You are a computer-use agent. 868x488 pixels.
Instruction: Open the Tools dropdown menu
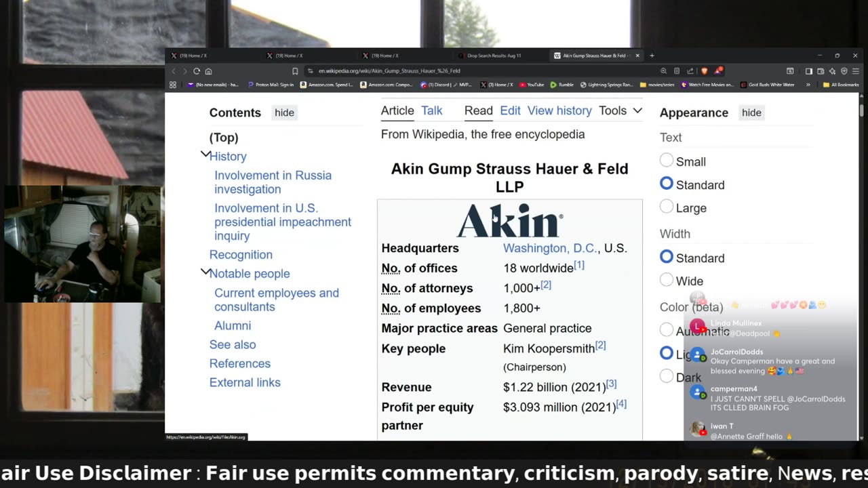[620, 110]
